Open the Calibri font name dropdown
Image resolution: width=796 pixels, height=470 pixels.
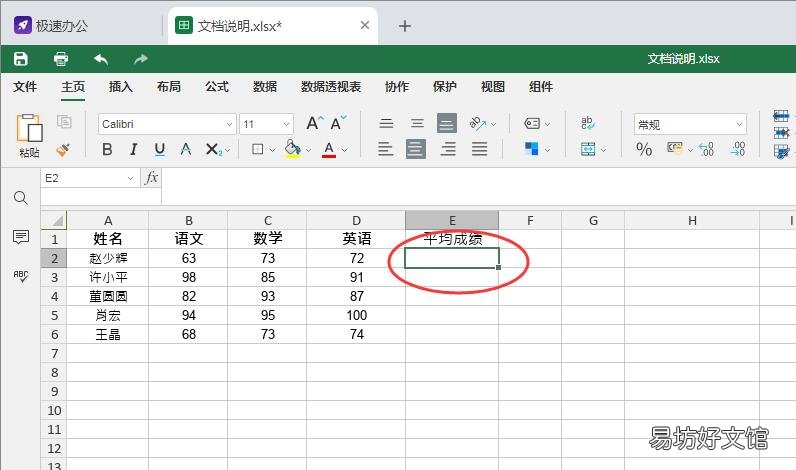click(229, 124)
